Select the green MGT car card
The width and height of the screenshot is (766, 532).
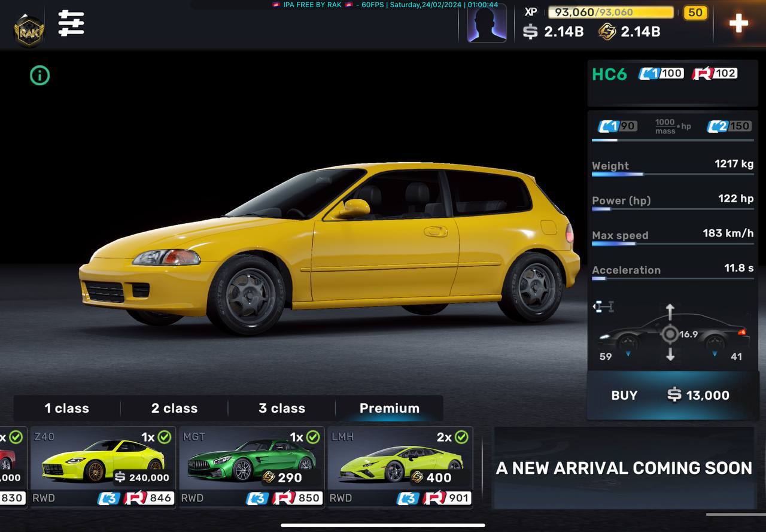251,467
